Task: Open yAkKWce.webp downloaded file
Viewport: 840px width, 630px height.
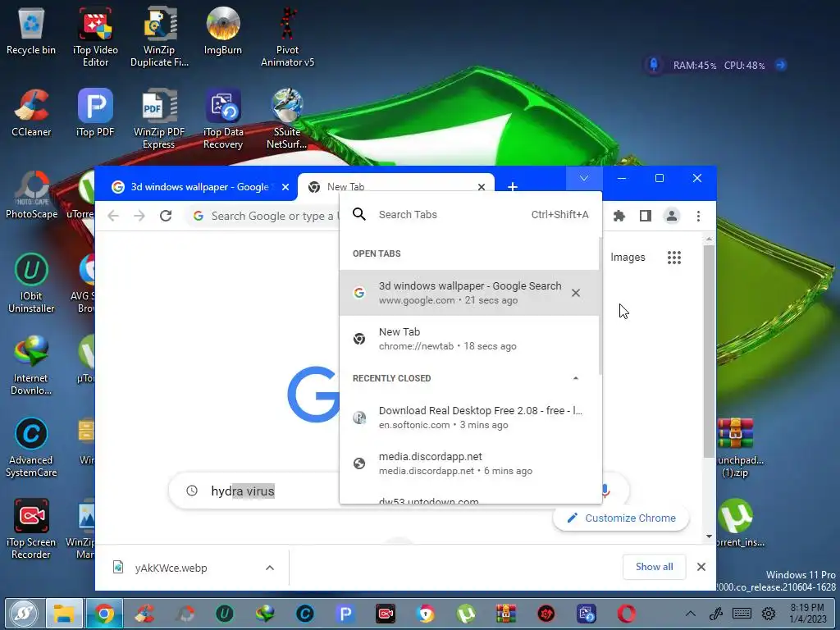Action: click(171, 568)
